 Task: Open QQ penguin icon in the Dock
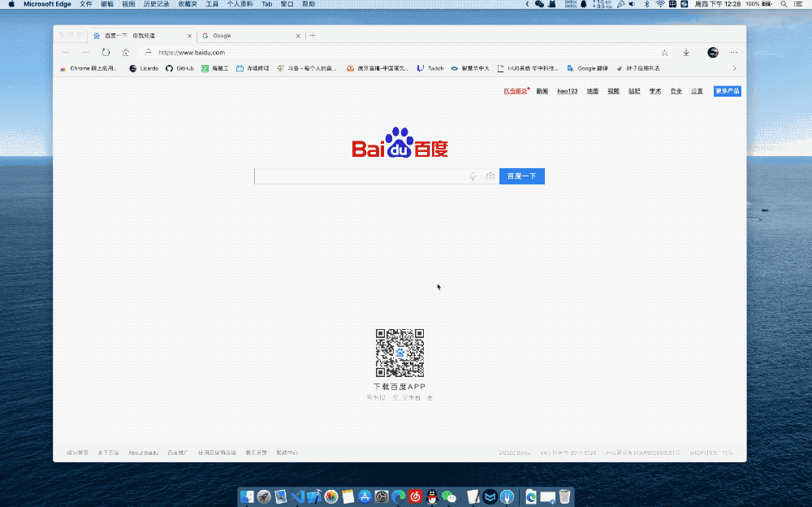coord(432,496)
